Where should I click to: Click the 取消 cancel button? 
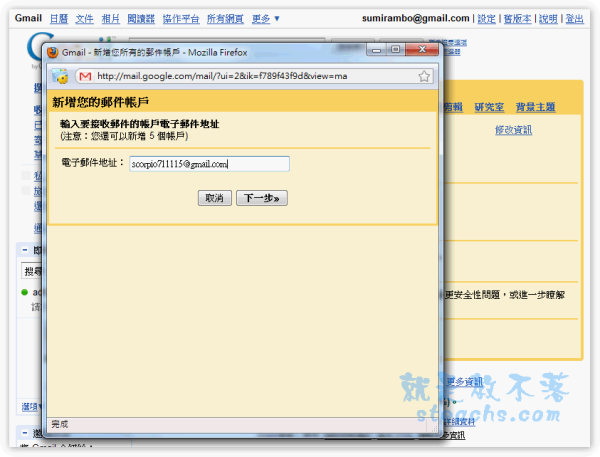tap(215, 198)
